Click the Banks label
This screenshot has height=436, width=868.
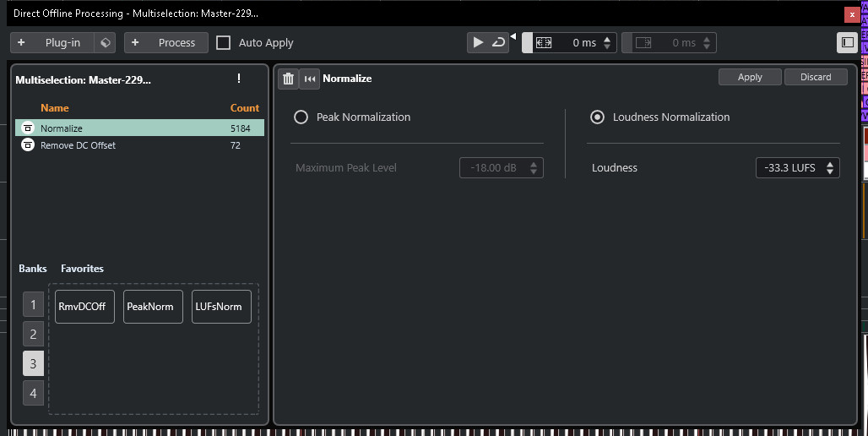pos(33,268)
